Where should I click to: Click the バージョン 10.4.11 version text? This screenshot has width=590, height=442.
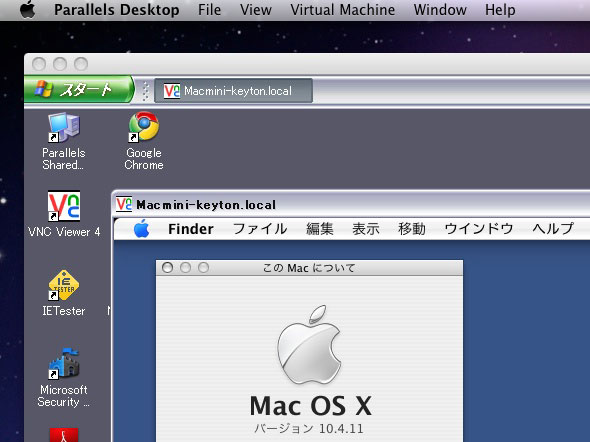309,428
